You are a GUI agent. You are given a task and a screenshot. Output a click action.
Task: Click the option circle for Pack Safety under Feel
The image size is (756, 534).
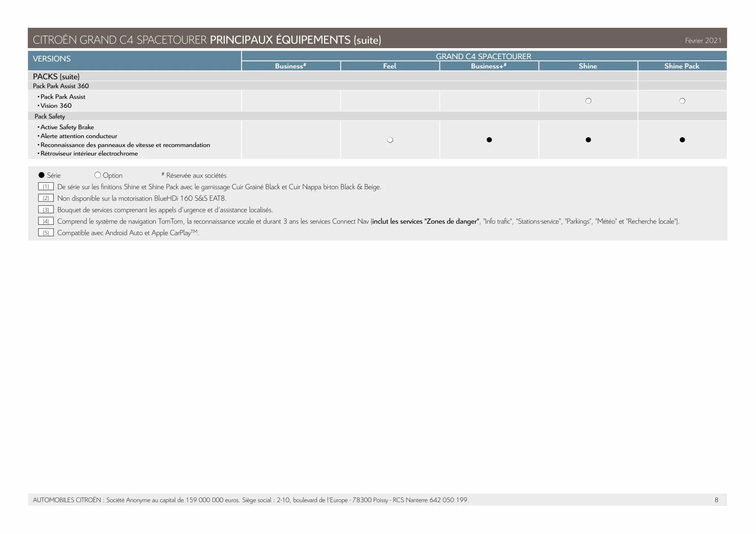(390, 140)
